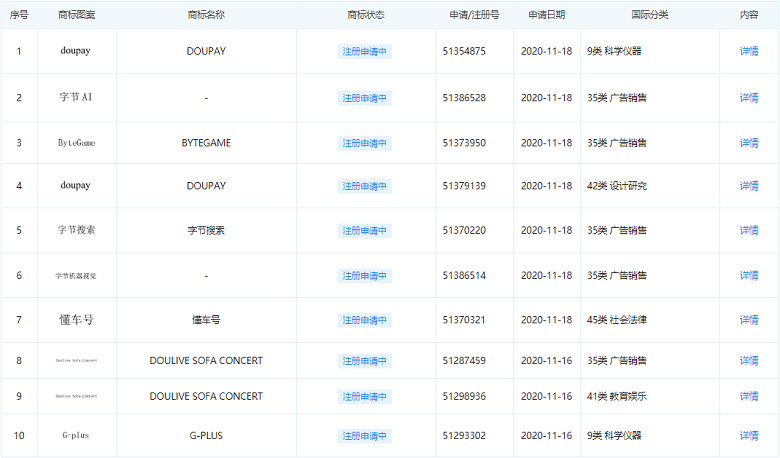Click application number 51298936

click(x=464, y=396)
